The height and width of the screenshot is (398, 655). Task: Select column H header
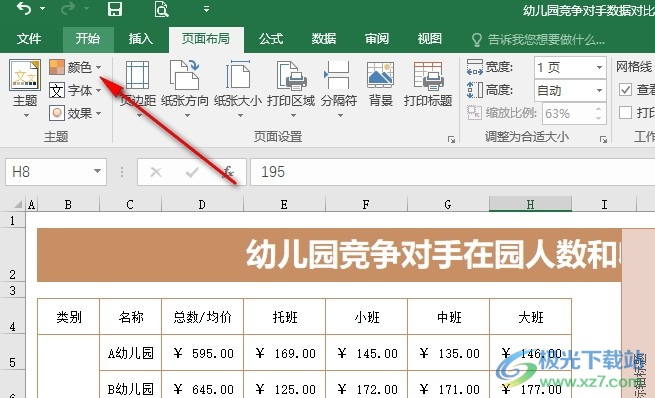coord(531,205)
